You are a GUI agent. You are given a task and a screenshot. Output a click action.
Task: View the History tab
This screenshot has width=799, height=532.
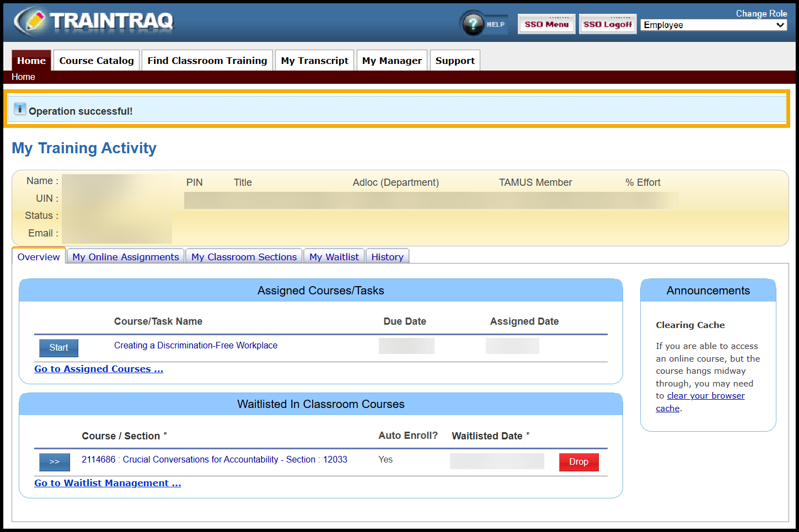tap(387, 257)
